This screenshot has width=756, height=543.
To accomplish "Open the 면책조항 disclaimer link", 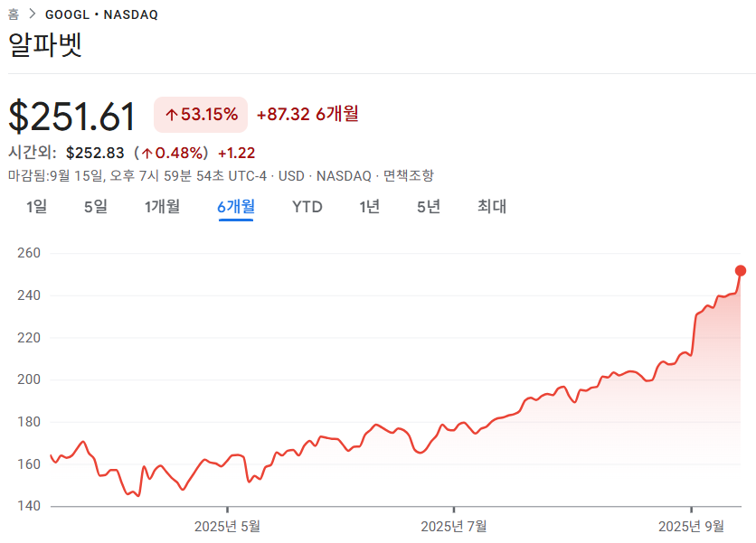I will (409, 176).
